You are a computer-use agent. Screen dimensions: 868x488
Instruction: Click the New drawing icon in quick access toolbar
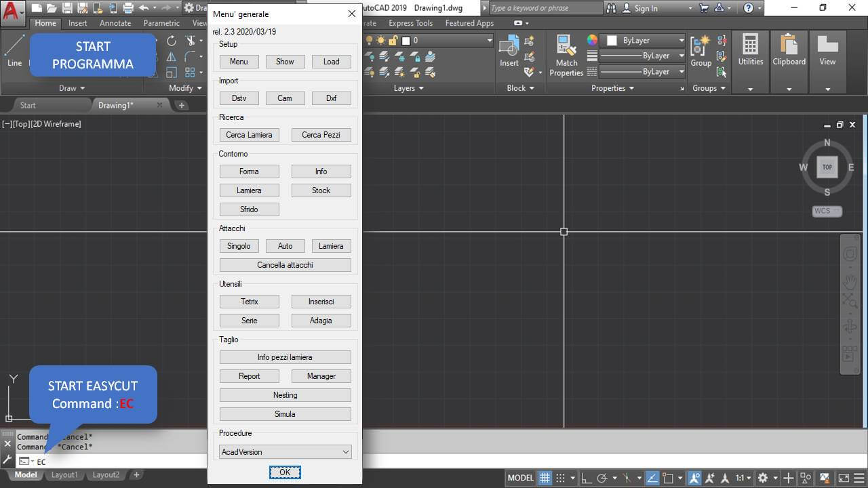pos(37,8)
